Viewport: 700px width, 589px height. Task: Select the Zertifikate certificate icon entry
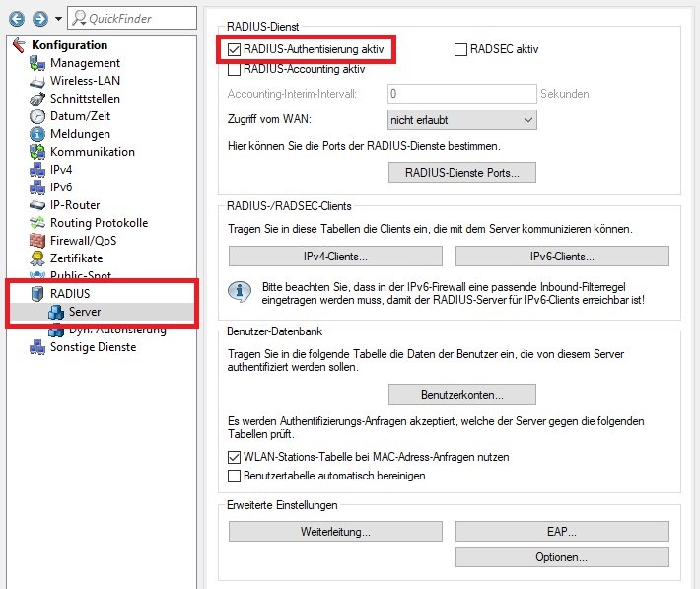click(x=37, y=258)
